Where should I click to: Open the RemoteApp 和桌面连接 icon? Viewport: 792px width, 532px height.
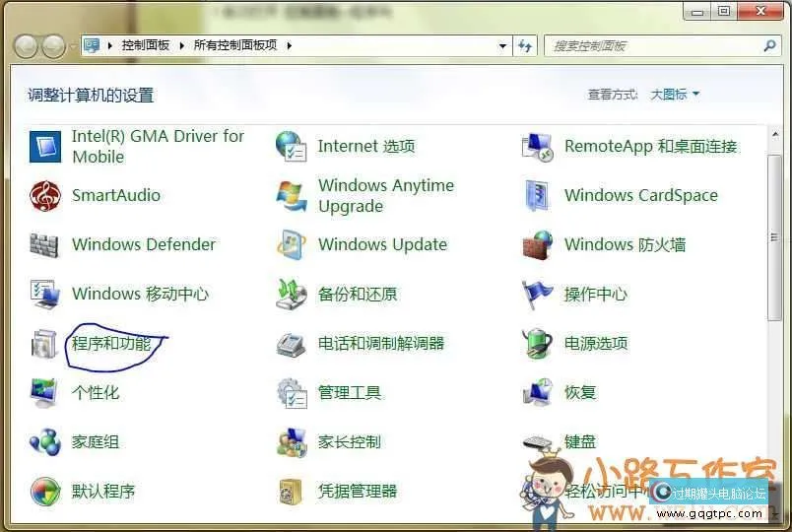[538, 147]
